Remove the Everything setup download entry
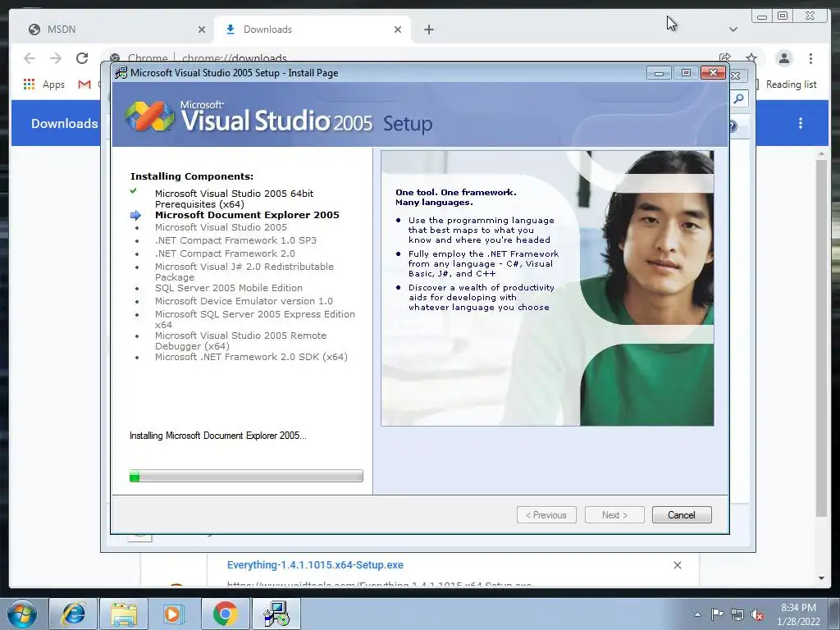The image size is (840, 630). click(x=677, y=565)
